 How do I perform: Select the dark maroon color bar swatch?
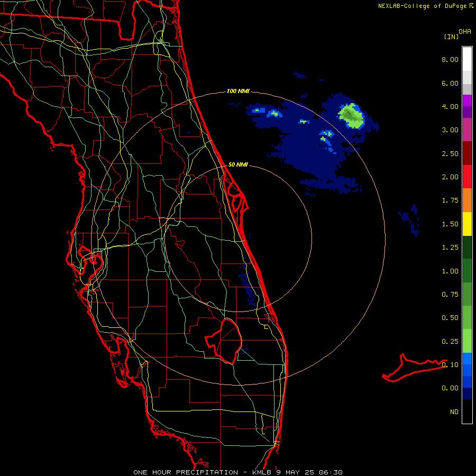pyautogui.click(x=467, y=153)
